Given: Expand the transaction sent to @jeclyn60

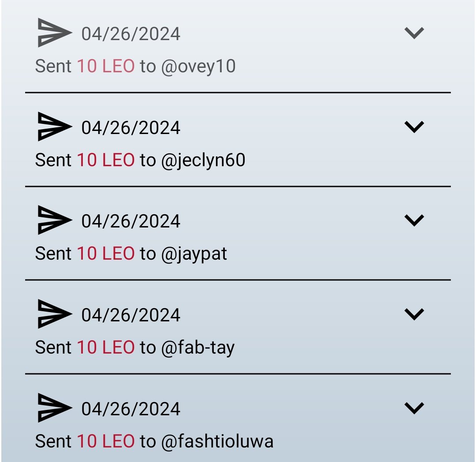Looking at the screenshot, I should (x=414, y=127).
